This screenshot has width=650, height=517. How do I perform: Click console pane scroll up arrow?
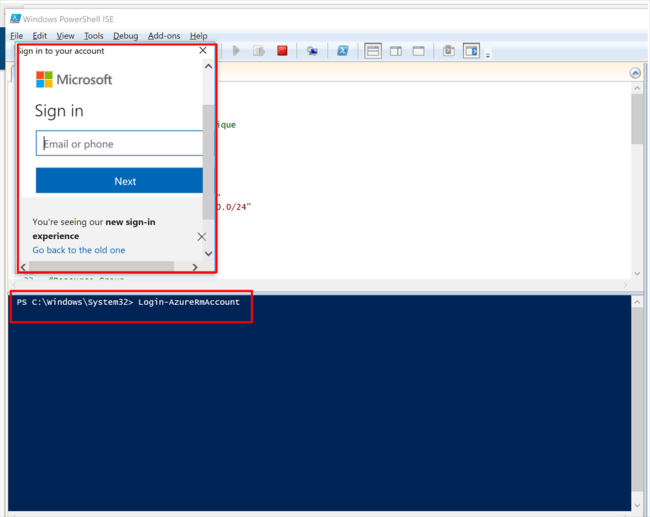point(637,302)
